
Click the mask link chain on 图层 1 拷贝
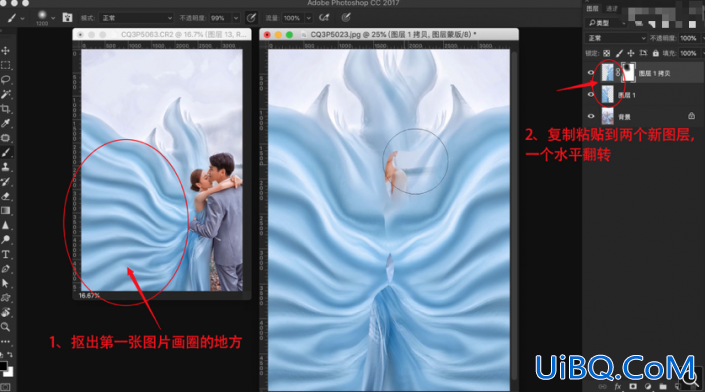(618, 72)
